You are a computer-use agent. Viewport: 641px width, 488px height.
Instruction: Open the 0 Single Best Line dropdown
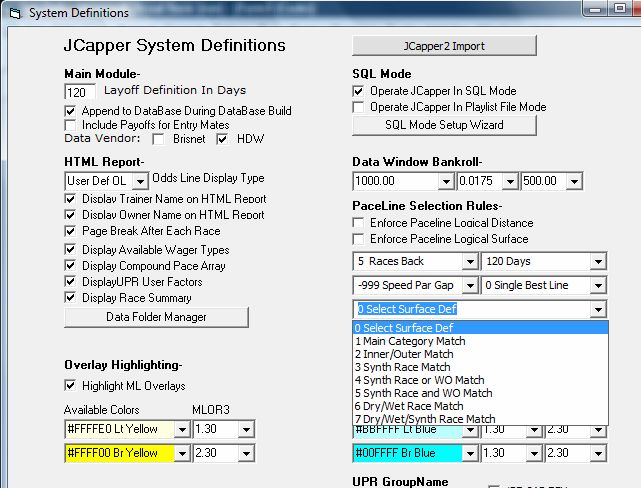[598, 286]
